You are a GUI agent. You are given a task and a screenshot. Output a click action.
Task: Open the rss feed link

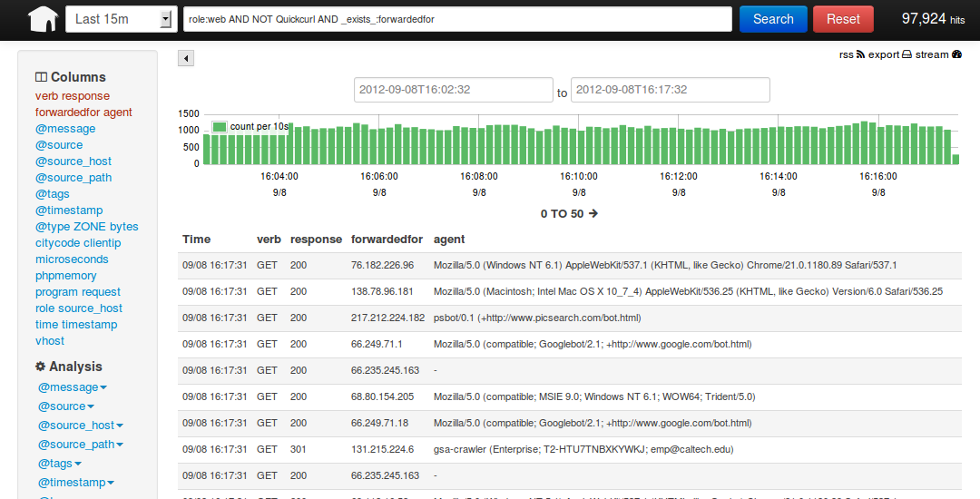coord(852,54)
